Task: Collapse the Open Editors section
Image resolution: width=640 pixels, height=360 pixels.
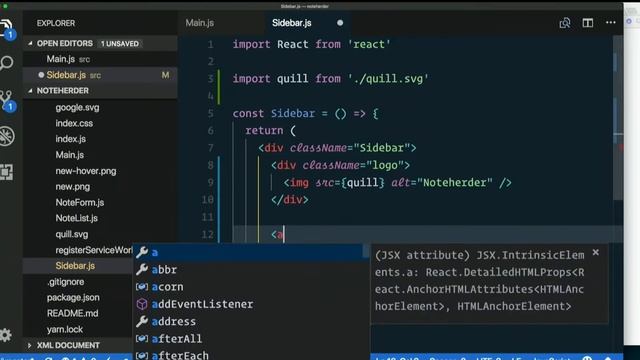Action: pyautogui.click(x=30, y=43)
